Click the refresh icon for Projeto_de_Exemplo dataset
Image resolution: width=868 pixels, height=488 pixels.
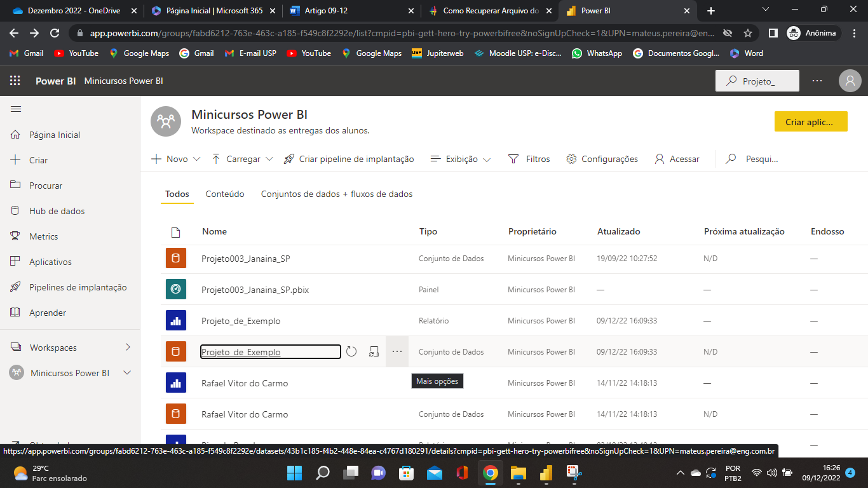[x=351, y=351]
